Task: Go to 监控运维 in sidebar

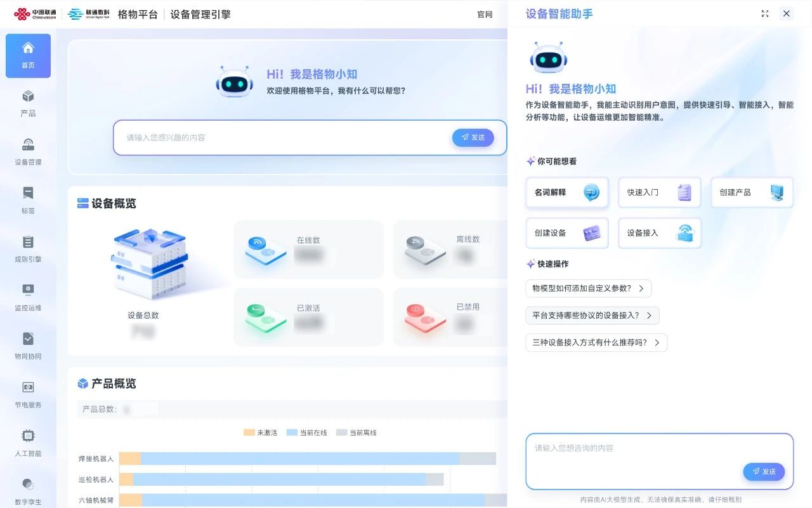Action: tap(28, 297)
